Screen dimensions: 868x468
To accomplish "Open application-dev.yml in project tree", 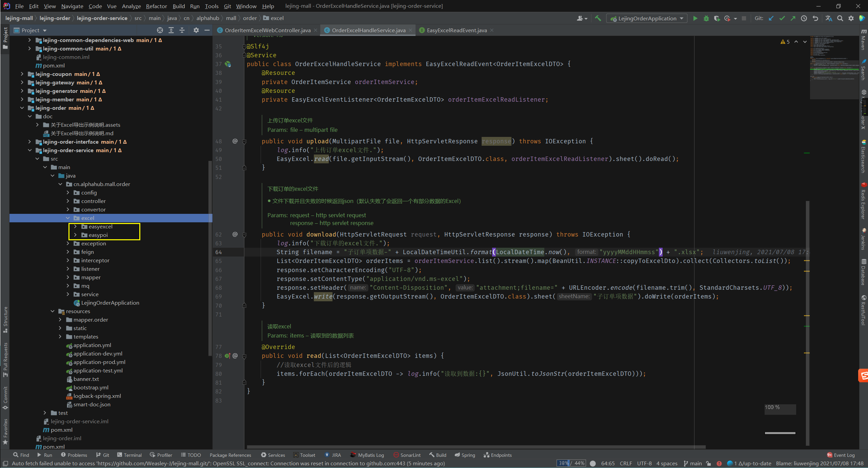I will 98,354.
